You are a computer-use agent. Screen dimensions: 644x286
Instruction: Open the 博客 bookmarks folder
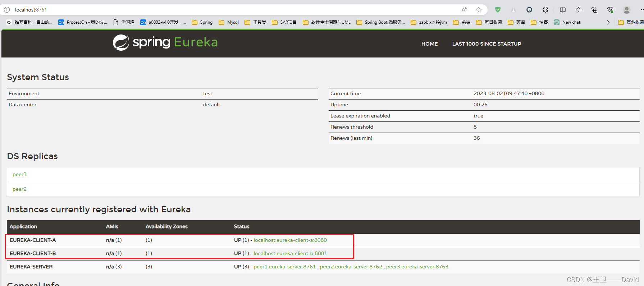539,22
